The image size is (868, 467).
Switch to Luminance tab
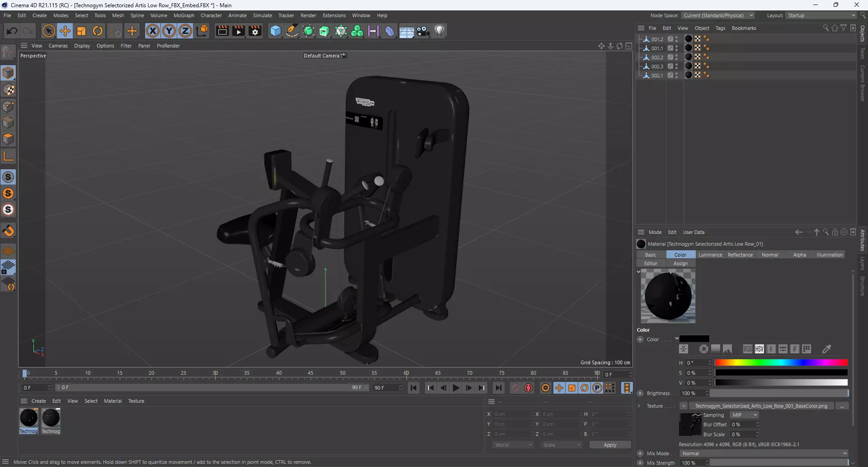(x=710, y=255)
